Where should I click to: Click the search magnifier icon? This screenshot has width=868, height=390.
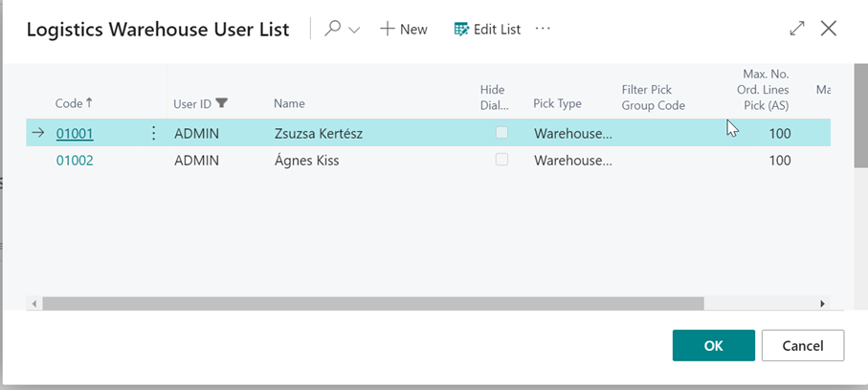(332, 29)
